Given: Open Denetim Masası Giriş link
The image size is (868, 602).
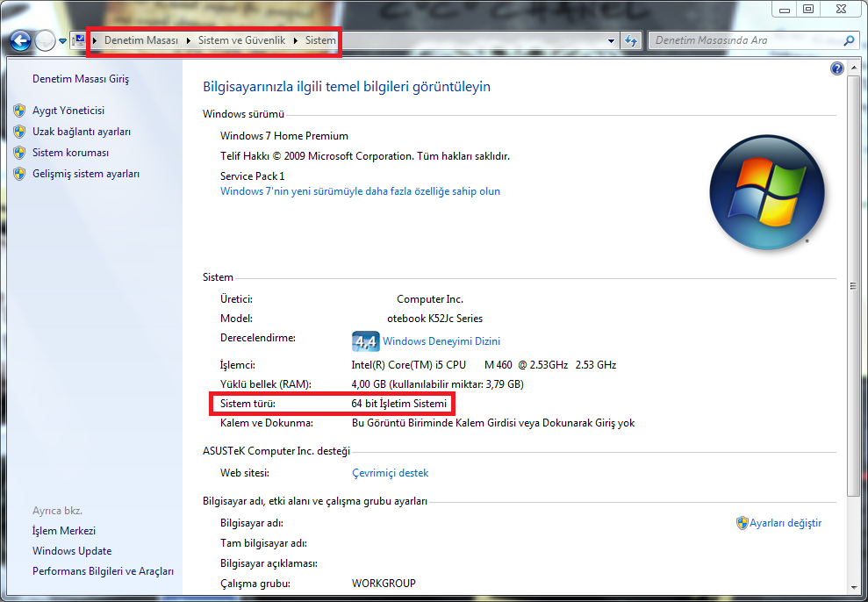Looking at the screenshot, I should click(x=81, y=79).
